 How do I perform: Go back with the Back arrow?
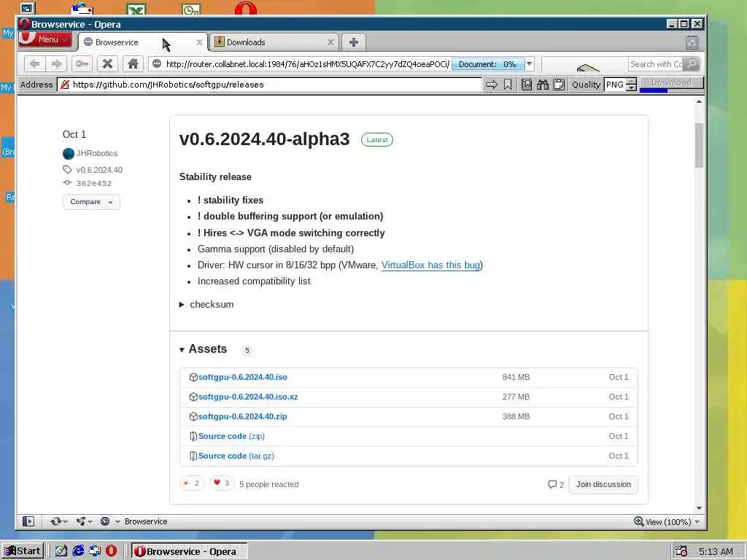coord(34,64)
